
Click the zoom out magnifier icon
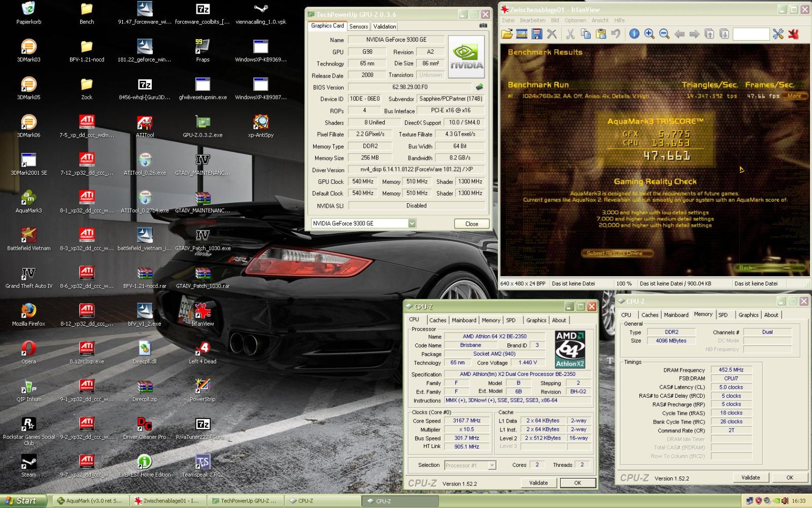coord(664,34)
